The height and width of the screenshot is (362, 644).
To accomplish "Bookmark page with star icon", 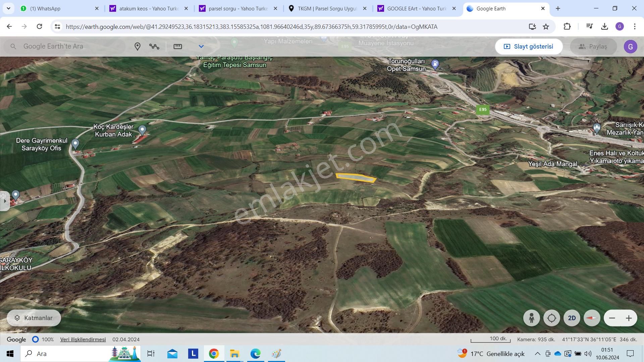I will coord(546,26).
